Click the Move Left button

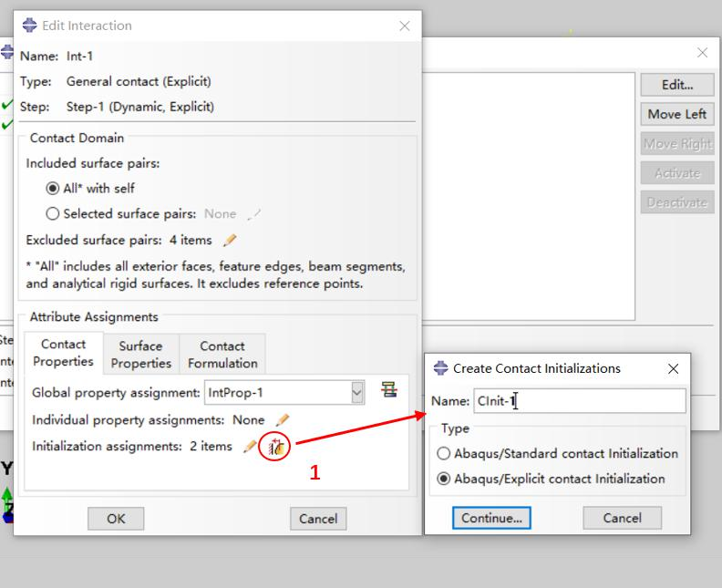676,114
